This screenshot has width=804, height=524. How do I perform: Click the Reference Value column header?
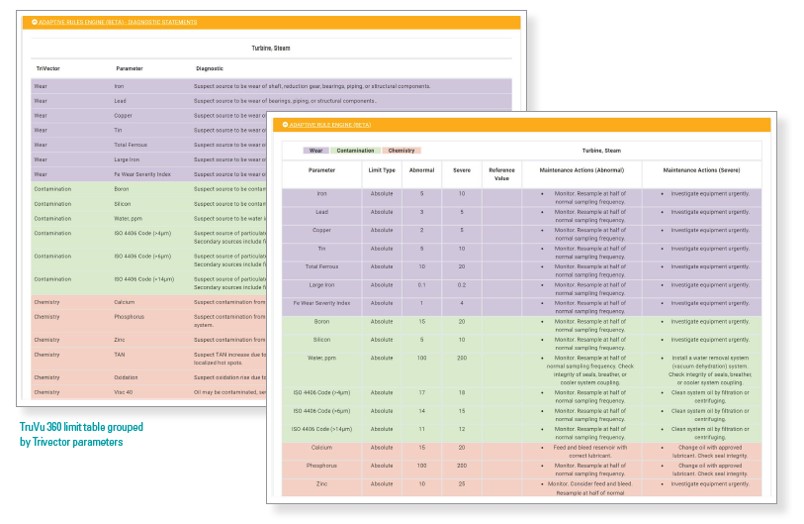click(502, 174)
